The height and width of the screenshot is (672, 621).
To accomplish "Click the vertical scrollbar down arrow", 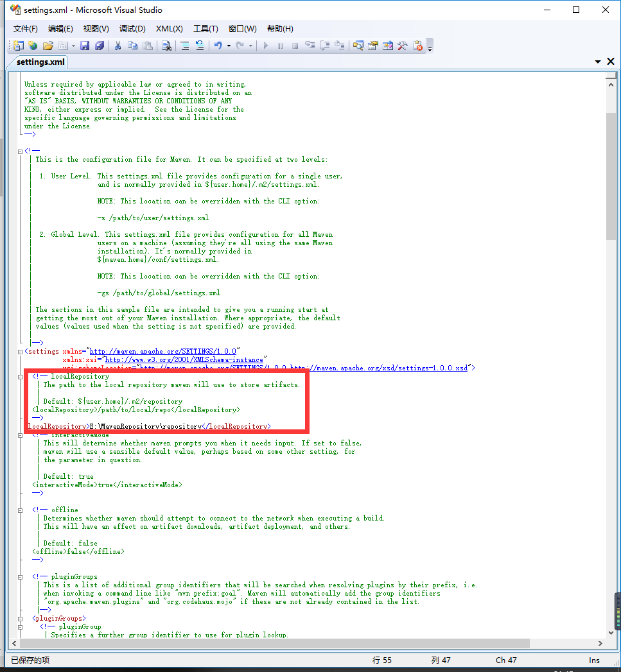I will 611,633.
